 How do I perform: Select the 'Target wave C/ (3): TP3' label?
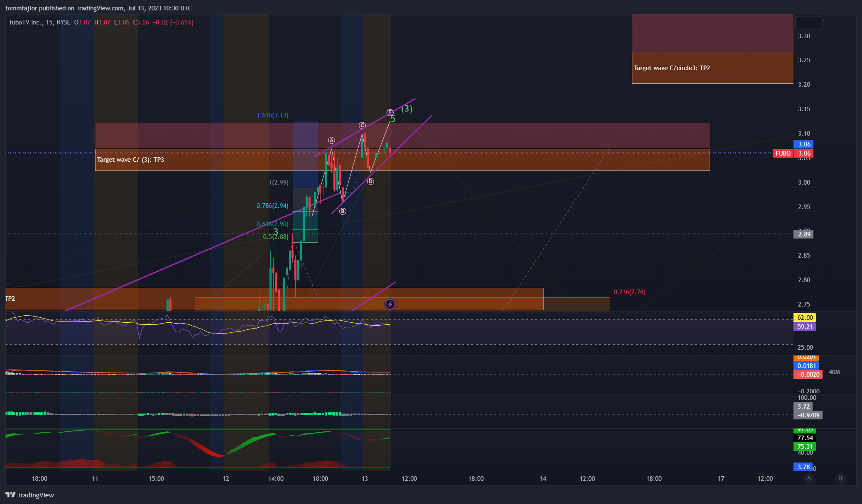[130, 160]
